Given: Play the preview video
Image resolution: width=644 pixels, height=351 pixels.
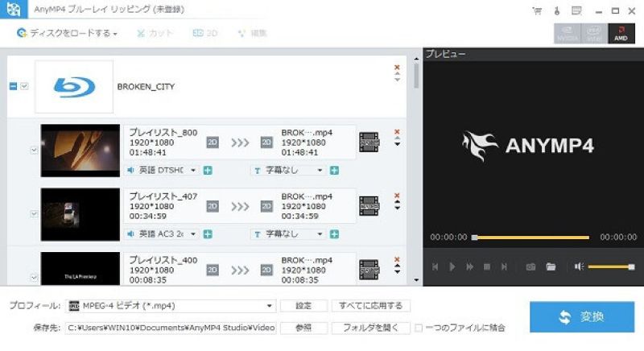Looking at the screenshot, I should (x=452, y=266).
